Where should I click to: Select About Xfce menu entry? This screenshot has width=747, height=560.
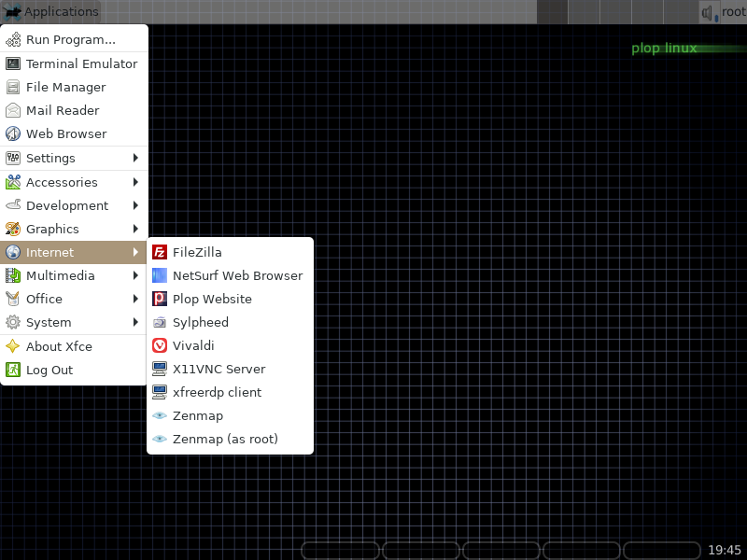(74, 346)
